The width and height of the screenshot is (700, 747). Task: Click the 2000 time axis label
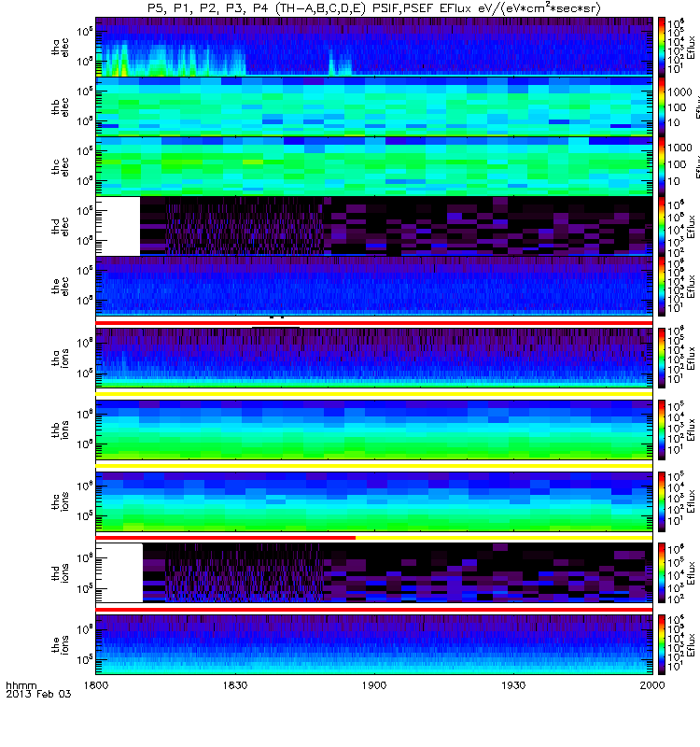652,685
